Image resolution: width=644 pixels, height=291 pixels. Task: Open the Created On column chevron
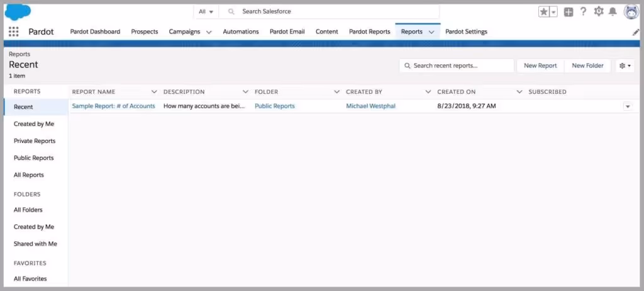[519, 92]
